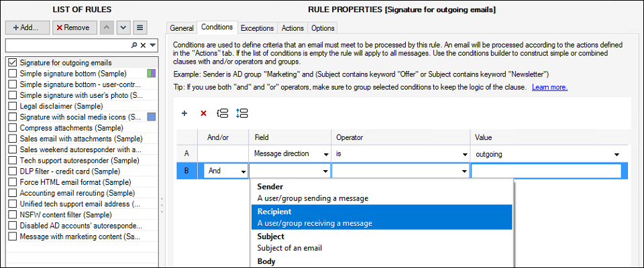644x268 pixels.
Task: Pick Body option in dropdown list
Action: 382,261
